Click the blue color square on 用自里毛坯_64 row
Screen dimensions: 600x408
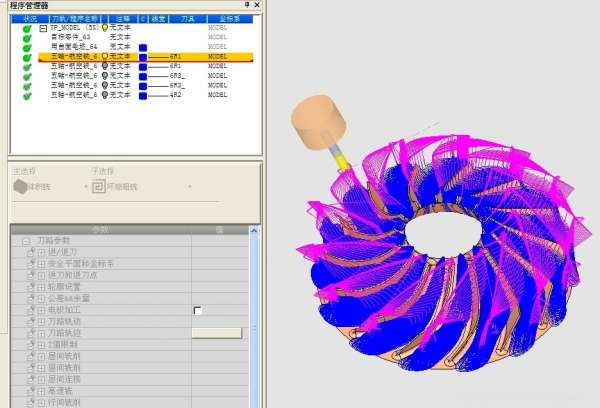[142, 47]
